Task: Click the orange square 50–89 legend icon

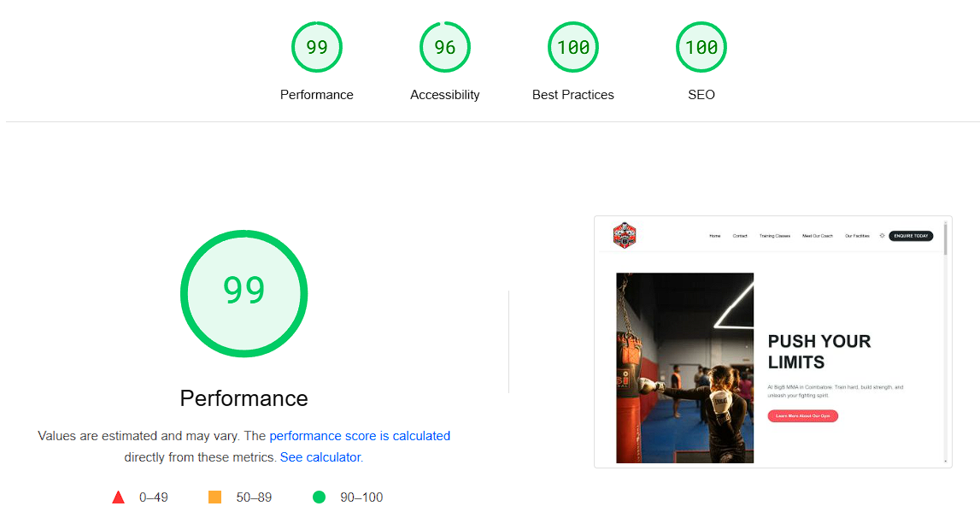Action: 213,497
